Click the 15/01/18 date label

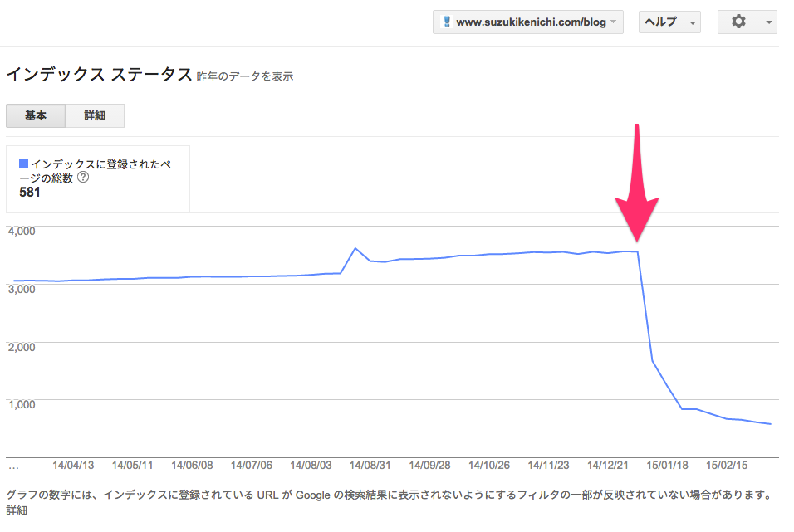click(668, 465)
